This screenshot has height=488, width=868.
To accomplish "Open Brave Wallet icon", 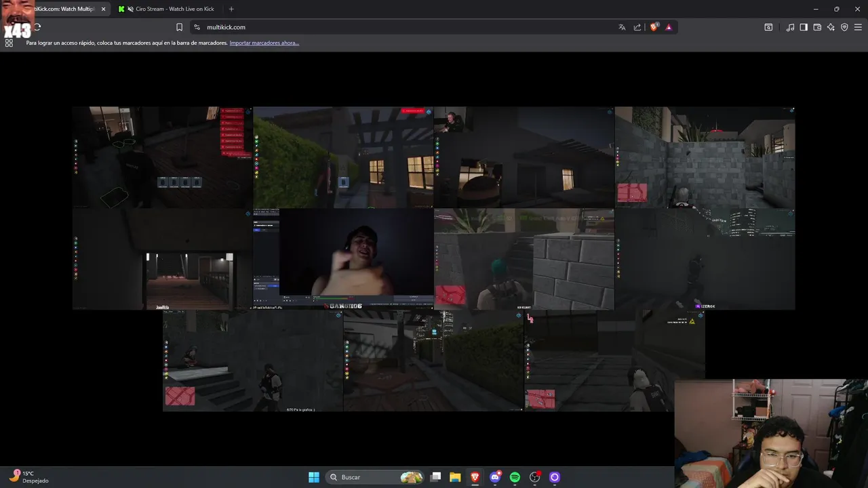I will (x=817, y=27).
